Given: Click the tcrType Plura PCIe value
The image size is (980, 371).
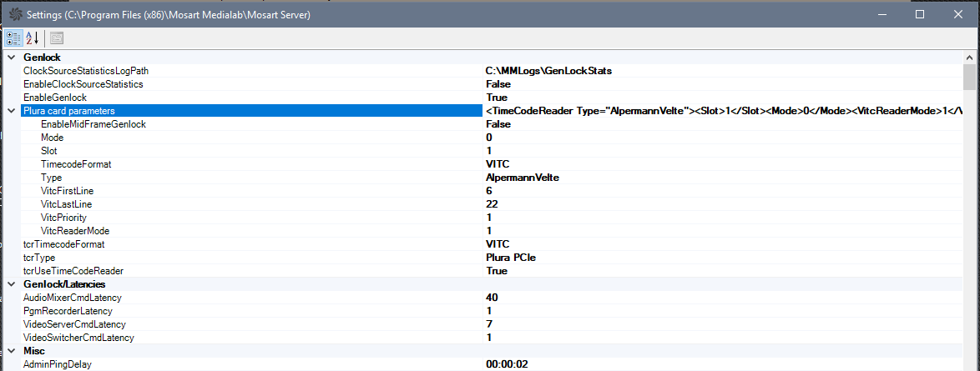Looking at the screenshot, I should (x=510, y=258).
